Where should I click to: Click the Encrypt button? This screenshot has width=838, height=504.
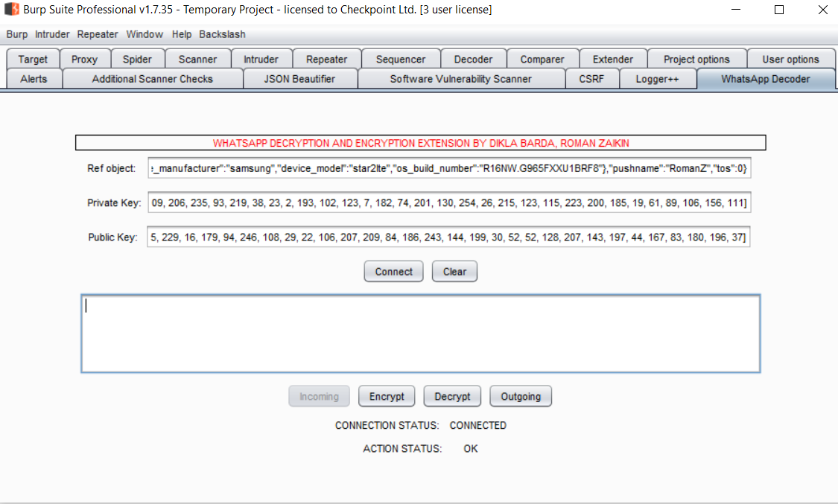(387, 397)
